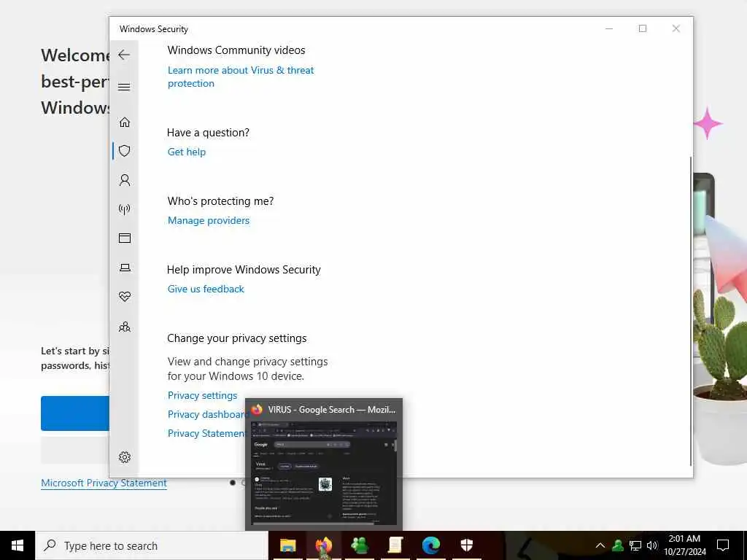The width and height of the screenshot is (747, 560).
Task: Open Home in the Windows Security sidebar
Action: (124, 122)
